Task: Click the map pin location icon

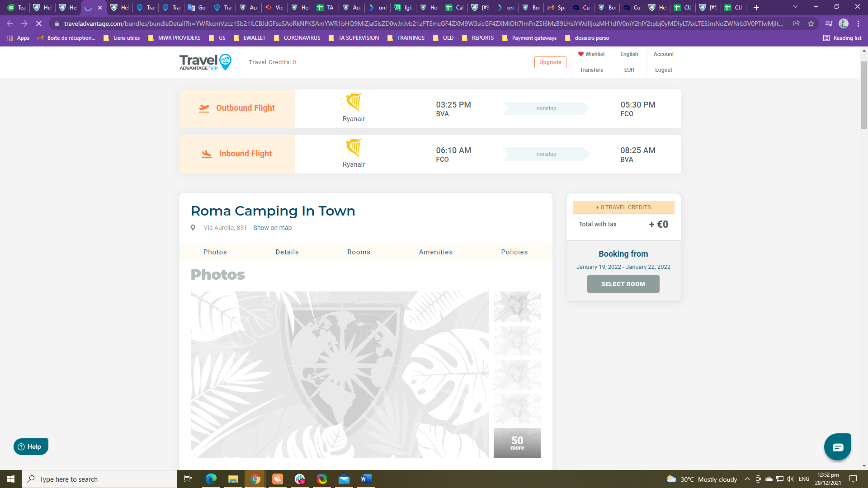Action: point(193,228)
